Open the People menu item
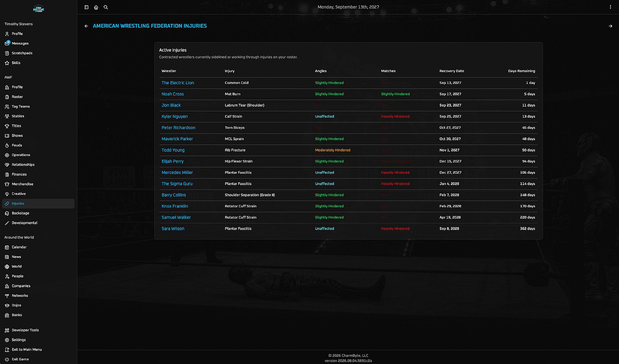The image size is (619, 364). [x=38, y=276]
